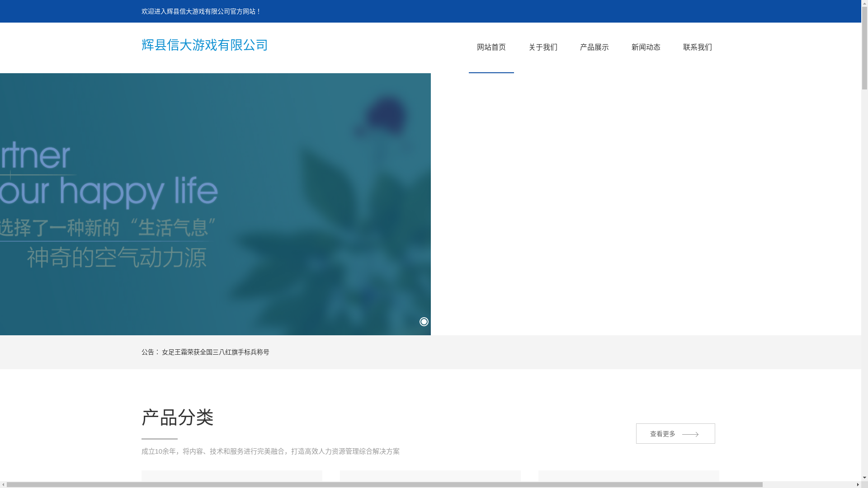
Task: Click the vertical scrollbar down arrow
Action: coord(864,478)
